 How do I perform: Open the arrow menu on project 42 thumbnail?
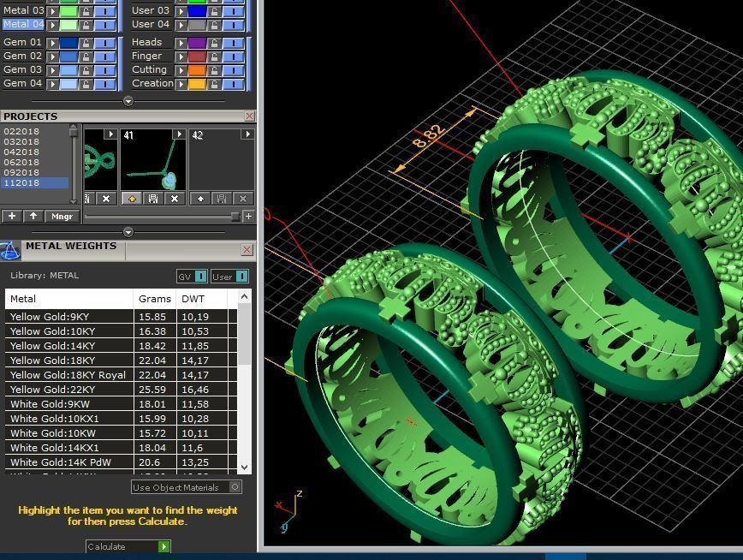247,134
